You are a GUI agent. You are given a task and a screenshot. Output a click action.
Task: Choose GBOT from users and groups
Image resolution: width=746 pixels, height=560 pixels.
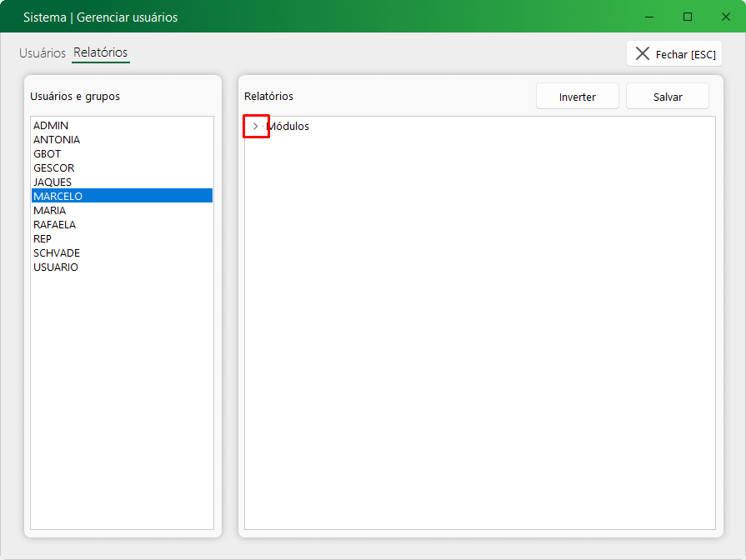(x=47, y=154)
